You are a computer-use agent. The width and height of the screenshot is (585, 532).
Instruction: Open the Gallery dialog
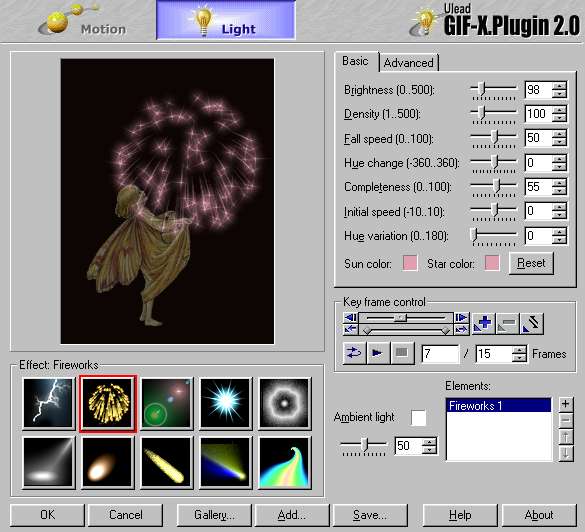click(x=214, y=515)
